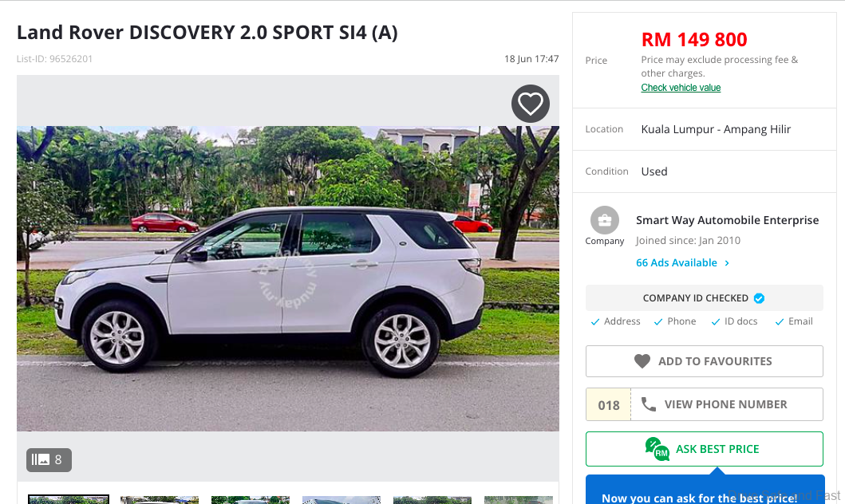Select the third thumbnail in the gallery strip
The width and height of the screenshot is (845, 504).
(x=251, y=500)
